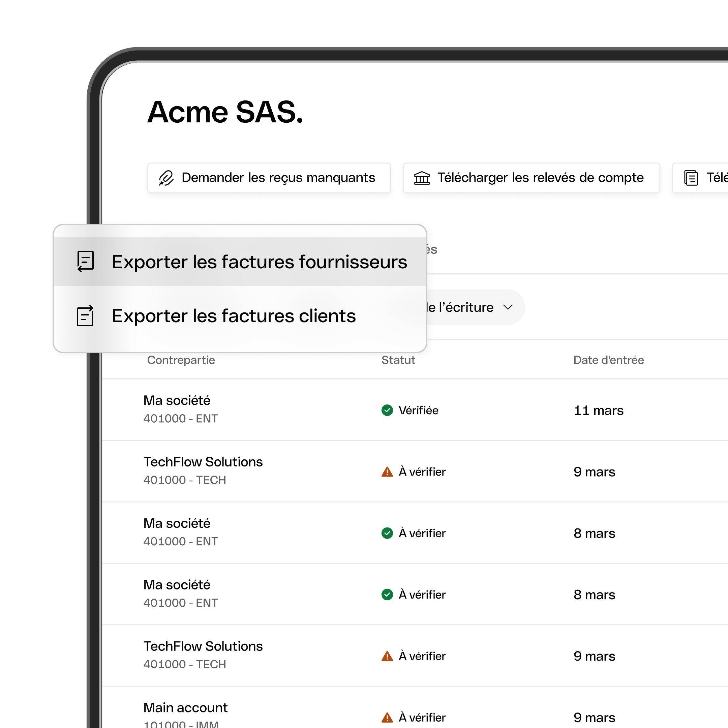728x728 pixels.
Task: Click the green check icon on last Ma société row
Action: coord(387,594)
